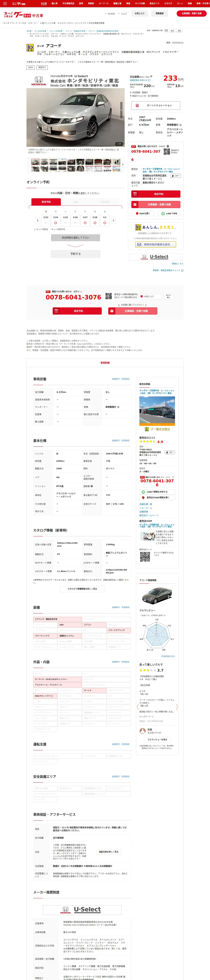Show next review with right chevron

[177, 707]
